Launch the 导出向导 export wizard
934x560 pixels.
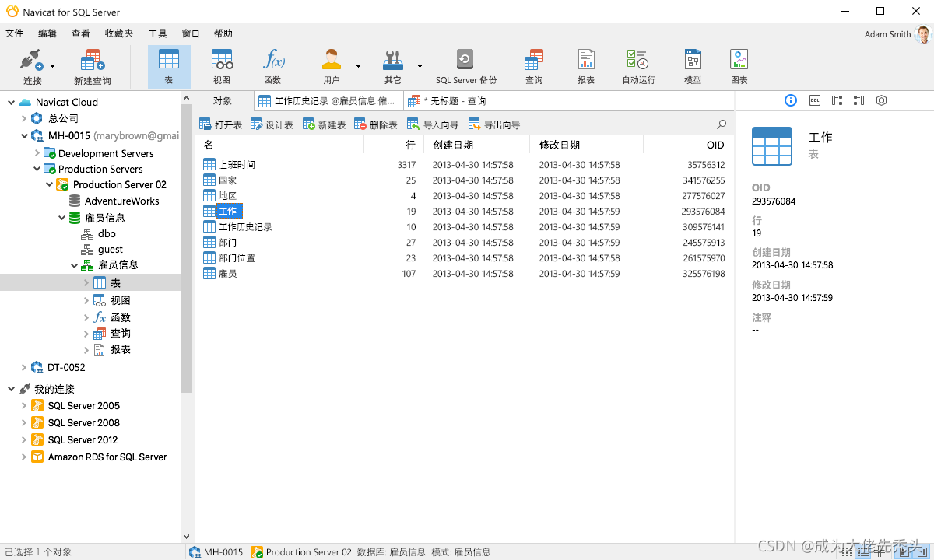click(x=494, y=124)
